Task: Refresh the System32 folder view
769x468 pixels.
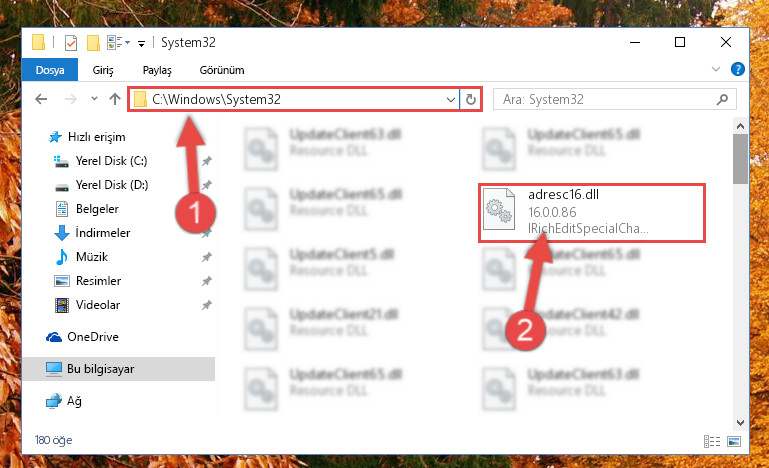Action: [470, 100]
